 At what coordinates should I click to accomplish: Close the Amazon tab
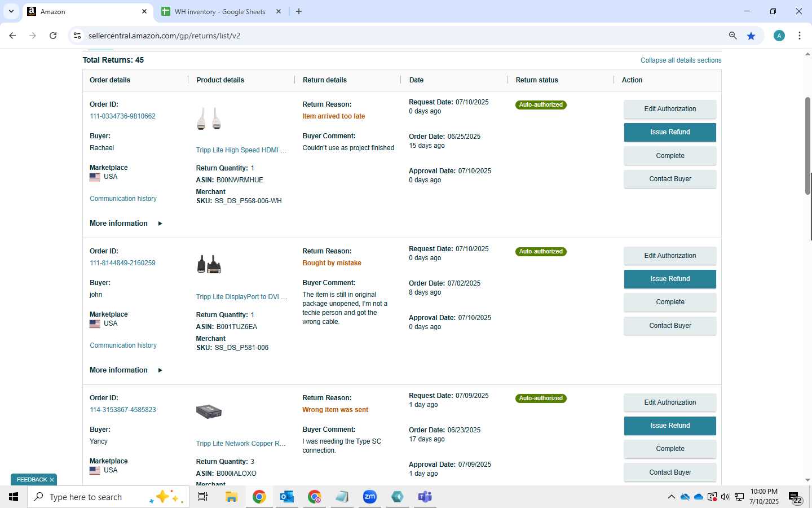[x=144, y=11]
